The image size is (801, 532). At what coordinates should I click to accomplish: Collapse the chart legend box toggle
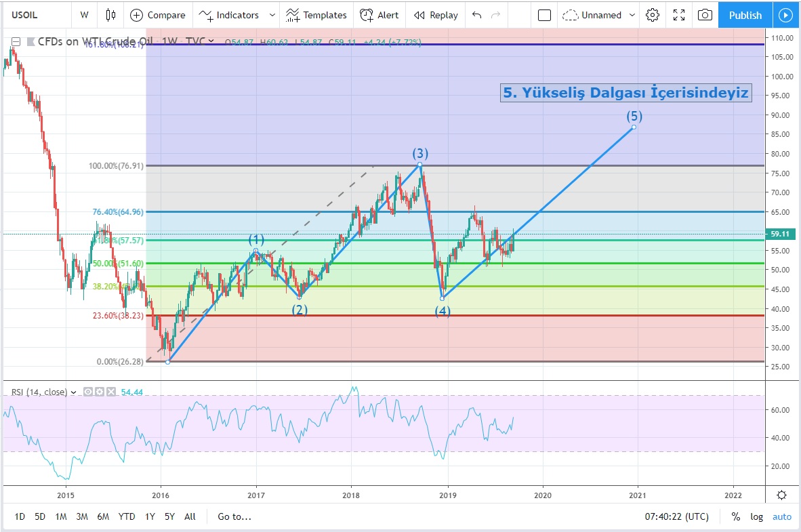(16, 41)
